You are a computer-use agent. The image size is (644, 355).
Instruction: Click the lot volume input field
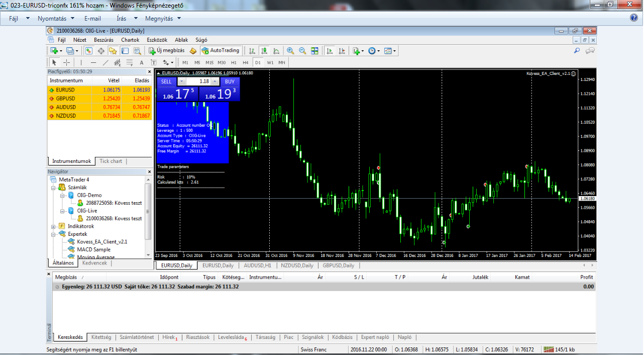click(198, 81)
